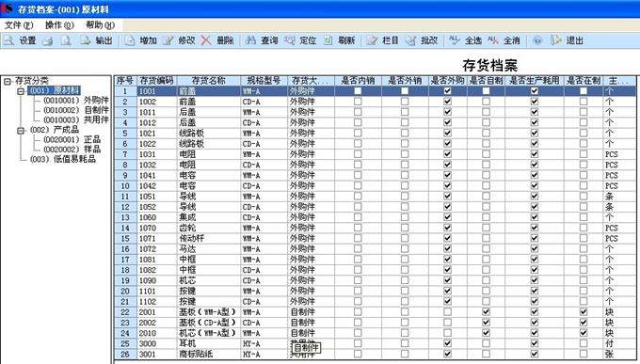Toggle 是否自制 checkbox for item 2001
Image resolution: width=640 pixels, height=364 pixels.
[486, 312]
